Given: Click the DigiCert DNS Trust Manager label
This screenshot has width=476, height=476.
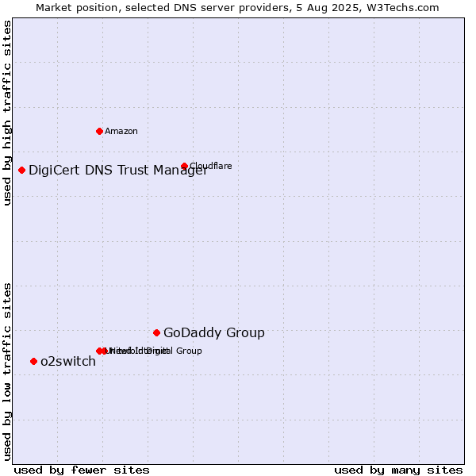Looking at the screenshot, I should click(x=118, y=171).
